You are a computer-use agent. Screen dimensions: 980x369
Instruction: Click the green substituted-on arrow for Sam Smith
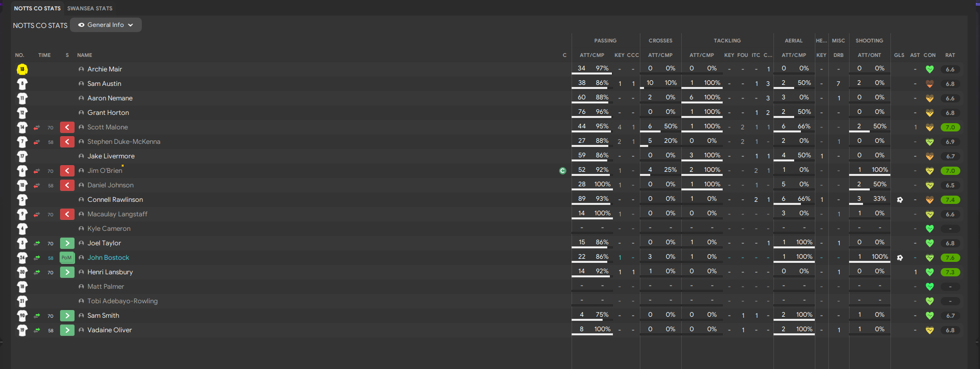67,315
